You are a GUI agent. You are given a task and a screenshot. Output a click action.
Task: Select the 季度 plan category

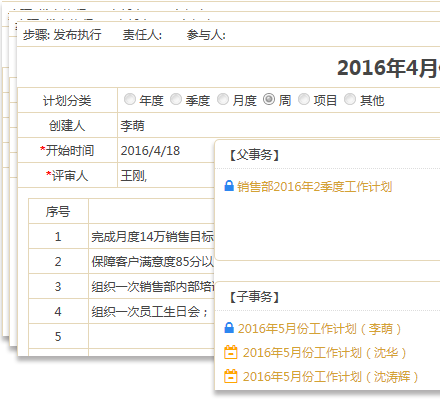(x=176, y=99)
